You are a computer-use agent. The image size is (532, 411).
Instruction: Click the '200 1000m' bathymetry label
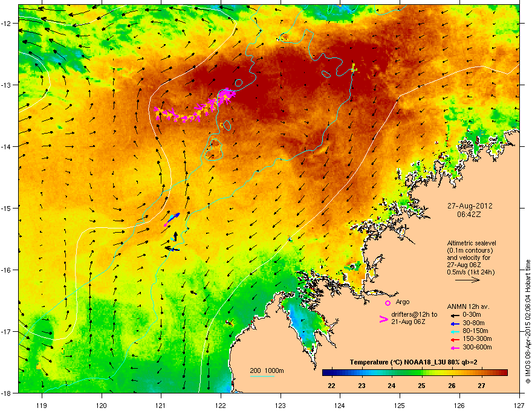[x=267, y=371]
